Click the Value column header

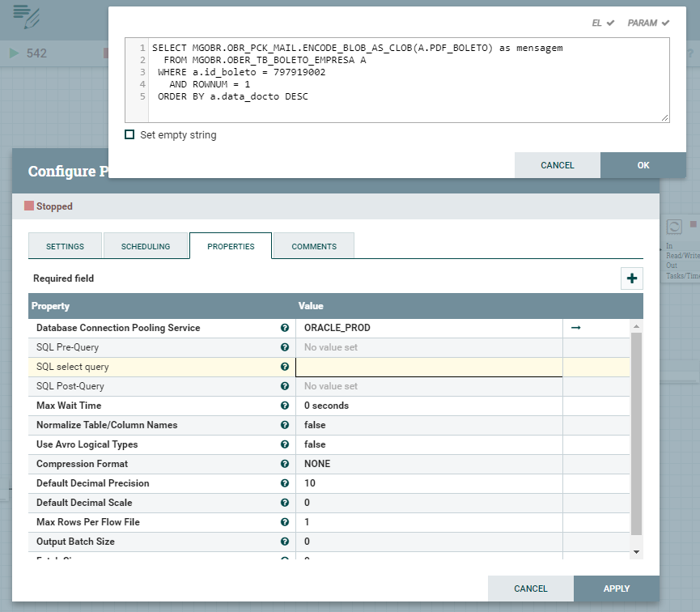pos(311,306)
